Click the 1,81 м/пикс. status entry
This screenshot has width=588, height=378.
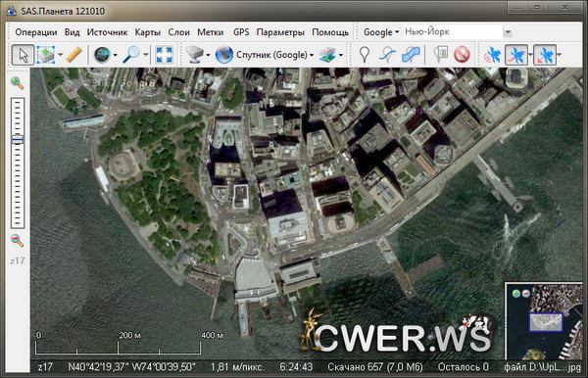[x=238, y=367]
